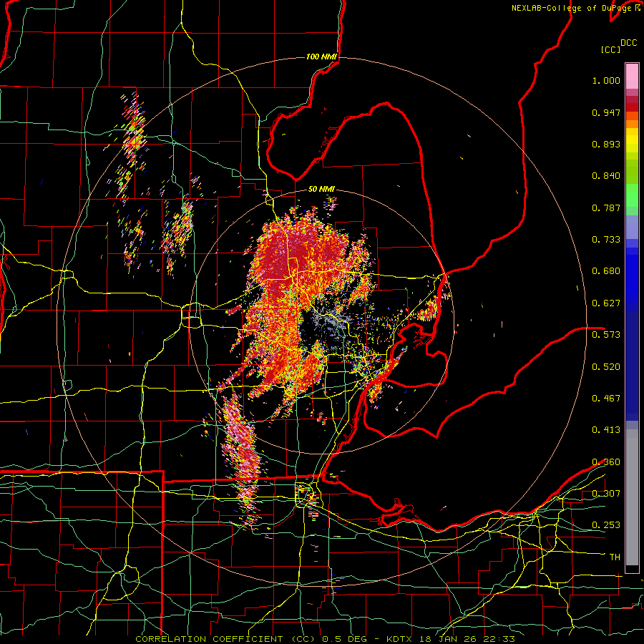
Task: Click the 0.733 scale value
Action: tap(606, 240)
